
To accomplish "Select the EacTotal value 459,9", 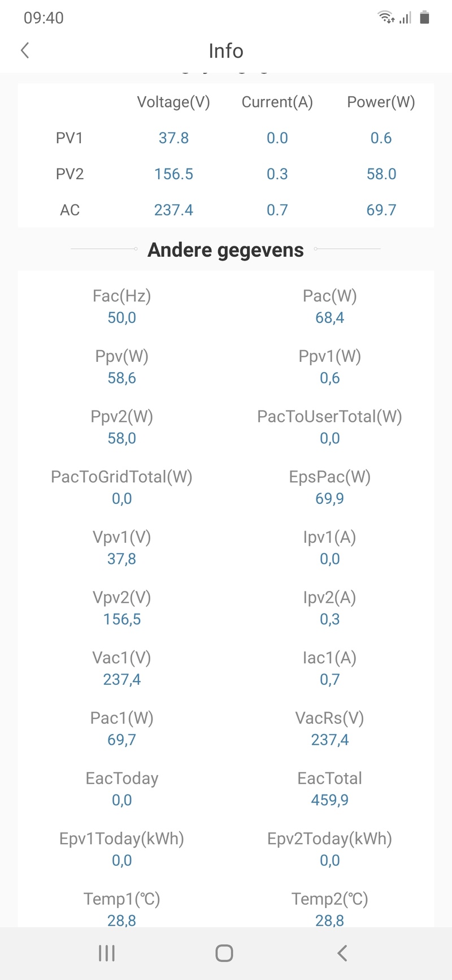I will tap(330, 800).
